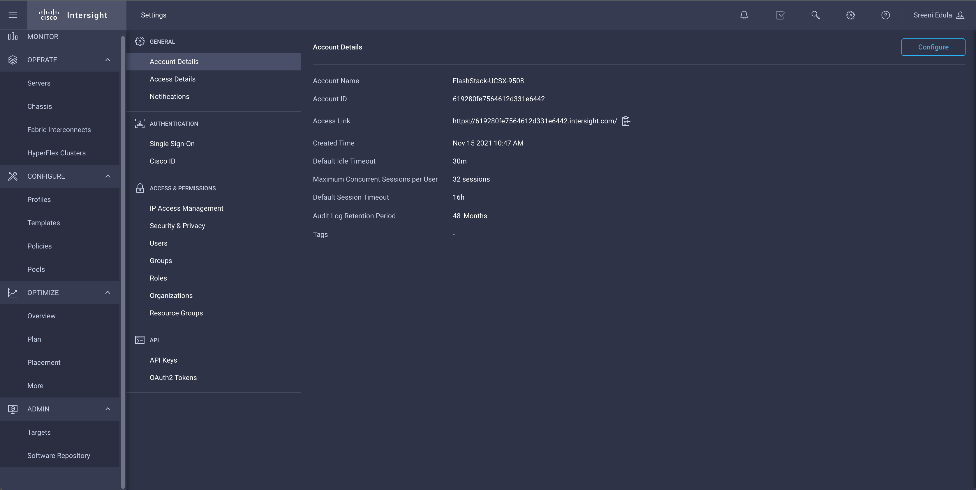Image resolution: width=976 pixels, height=490 pixels.
Task: Collapse the Operate section chevron
Action: tap(108, 60)
